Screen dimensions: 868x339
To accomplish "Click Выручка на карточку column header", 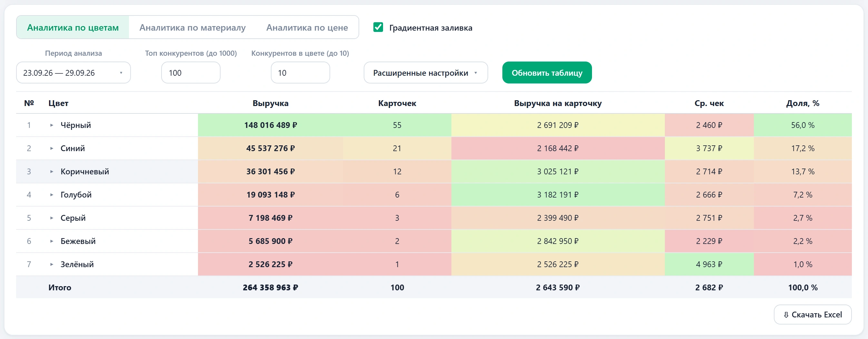I will pos(558,103).
